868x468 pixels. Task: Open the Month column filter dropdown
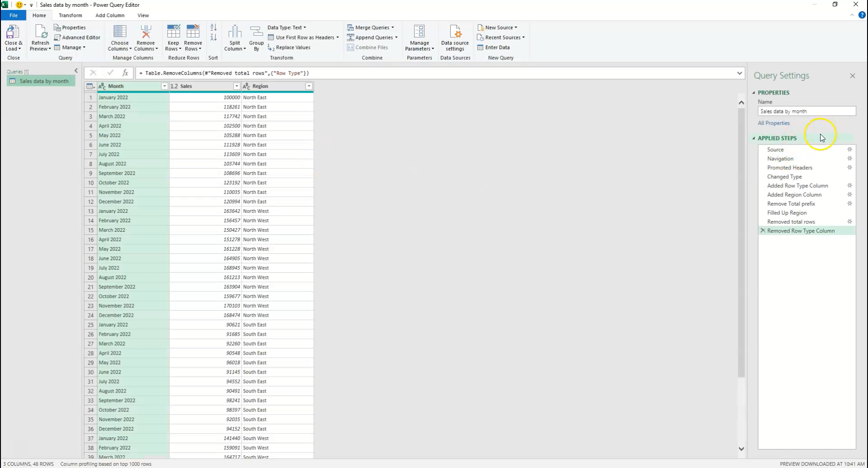pos(165,86)
